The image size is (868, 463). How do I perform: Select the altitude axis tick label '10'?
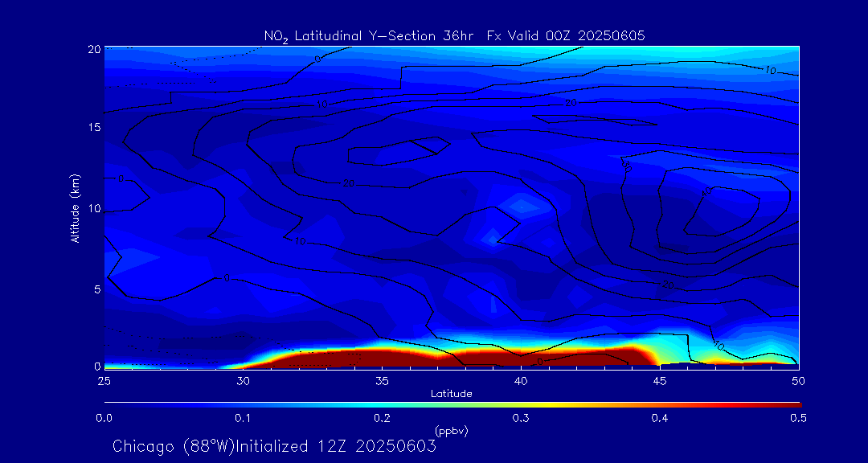tap(94, 208)
